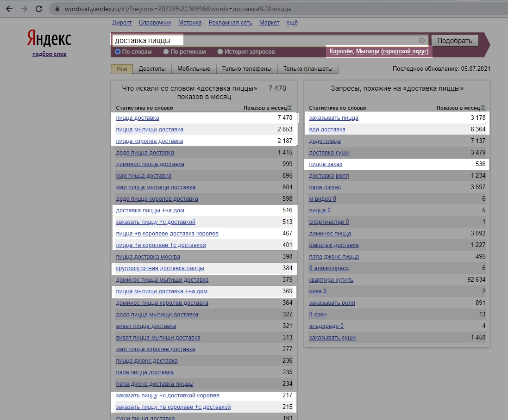Viewport: 508px width, 420px height.
Task: Open м видео 0 link
Action: (323, 199)
